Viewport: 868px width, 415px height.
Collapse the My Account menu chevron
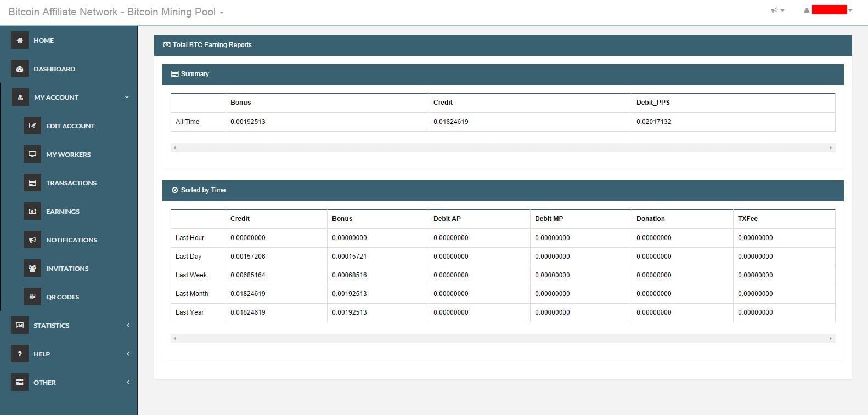[x=127, y=97]
